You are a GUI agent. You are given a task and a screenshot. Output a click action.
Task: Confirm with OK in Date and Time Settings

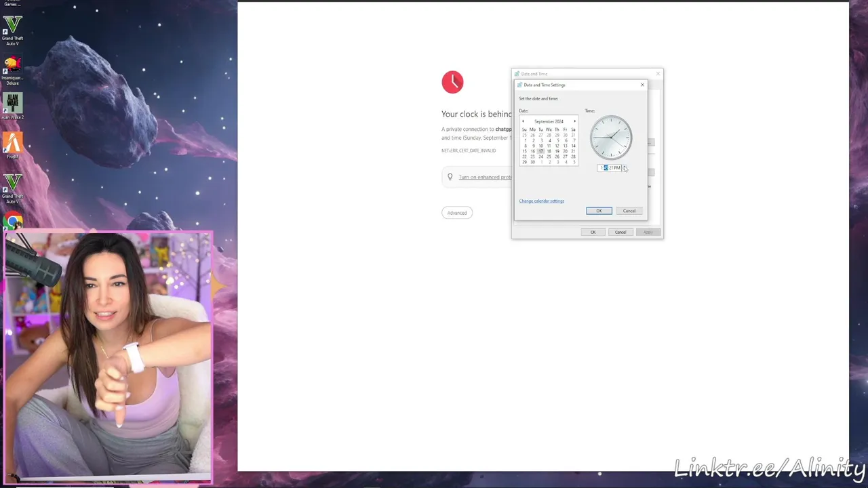[599, 211]
